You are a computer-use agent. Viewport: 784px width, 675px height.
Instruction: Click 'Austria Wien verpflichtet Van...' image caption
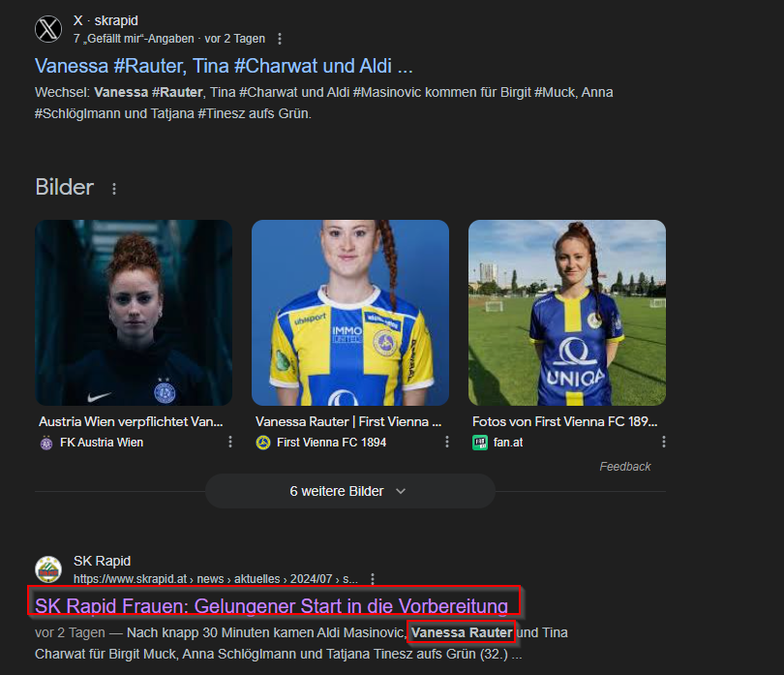pyautogui.click(x=131, y=422)
